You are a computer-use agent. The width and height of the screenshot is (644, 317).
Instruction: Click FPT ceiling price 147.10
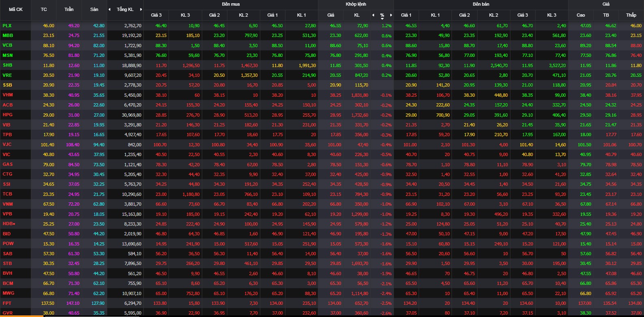(x=73, y=303)
